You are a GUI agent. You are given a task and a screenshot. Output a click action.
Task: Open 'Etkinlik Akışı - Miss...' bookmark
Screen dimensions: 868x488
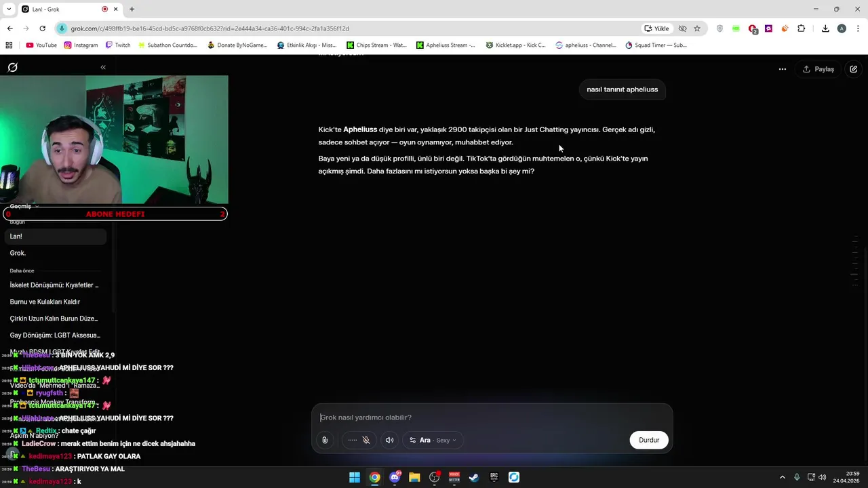click(x=307, y=45)
